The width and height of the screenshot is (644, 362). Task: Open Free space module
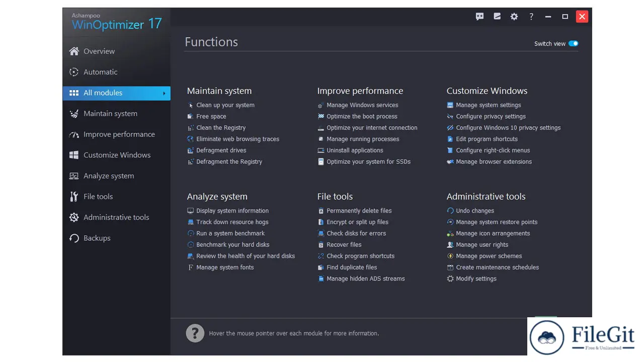[x=211, y=117]
